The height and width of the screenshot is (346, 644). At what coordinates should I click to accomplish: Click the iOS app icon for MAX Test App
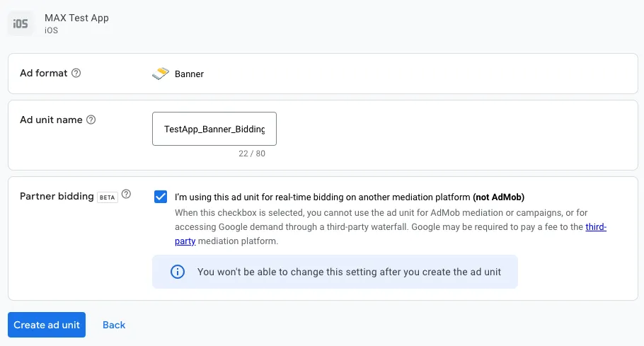[21, 23]
